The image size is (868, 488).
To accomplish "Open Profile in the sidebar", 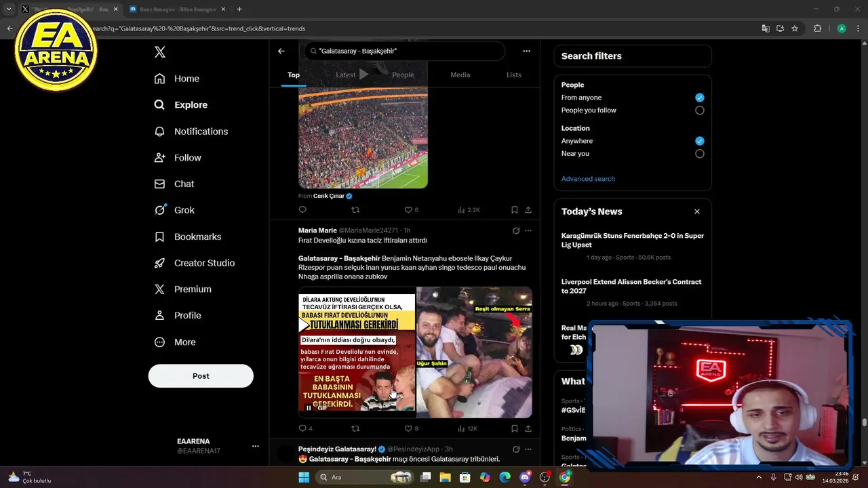I will click(x=178, y=315).
